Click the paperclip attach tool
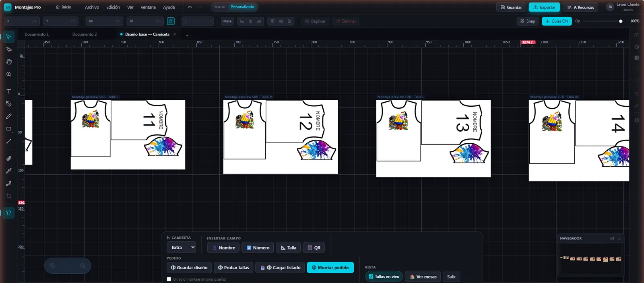This screenshot has width=644, height=283. click(8, 159)
